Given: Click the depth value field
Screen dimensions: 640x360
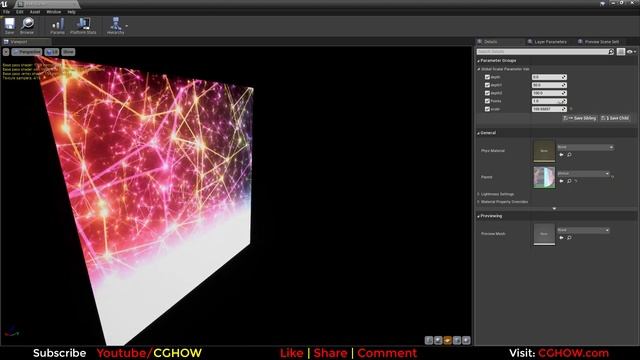Looking at the screenshot, I should click(549, 77).
